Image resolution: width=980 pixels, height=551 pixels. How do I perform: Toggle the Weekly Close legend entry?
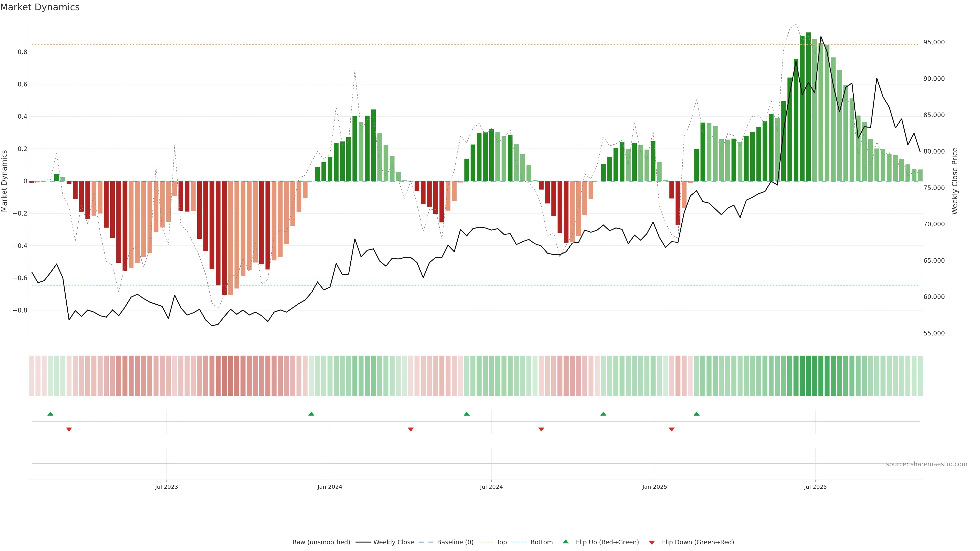click(x=393, y=542)
